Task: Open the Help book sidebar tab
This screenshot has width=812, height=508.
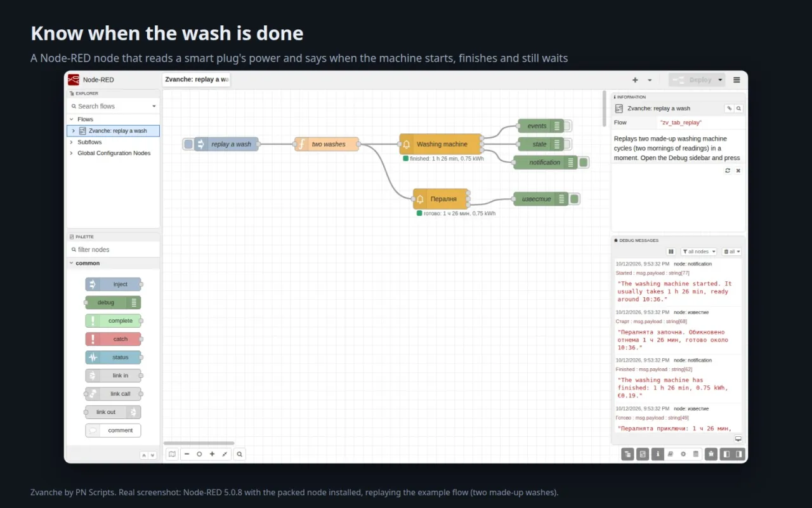Action: pyautogui.click(x=671, y=454)
